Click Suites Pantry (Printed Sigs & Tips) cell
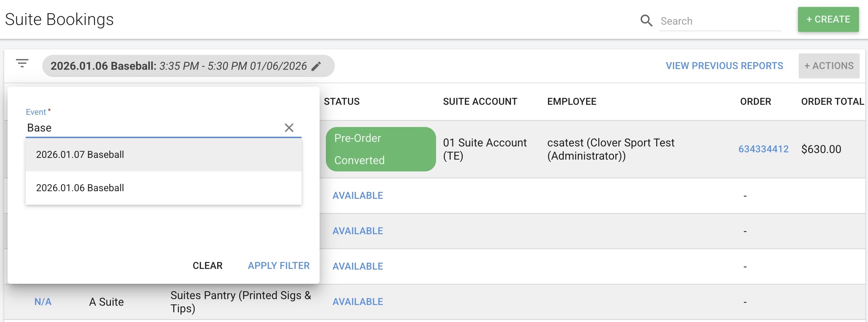Viewport: 868px width, 322px height. click(x=241, y=302)
